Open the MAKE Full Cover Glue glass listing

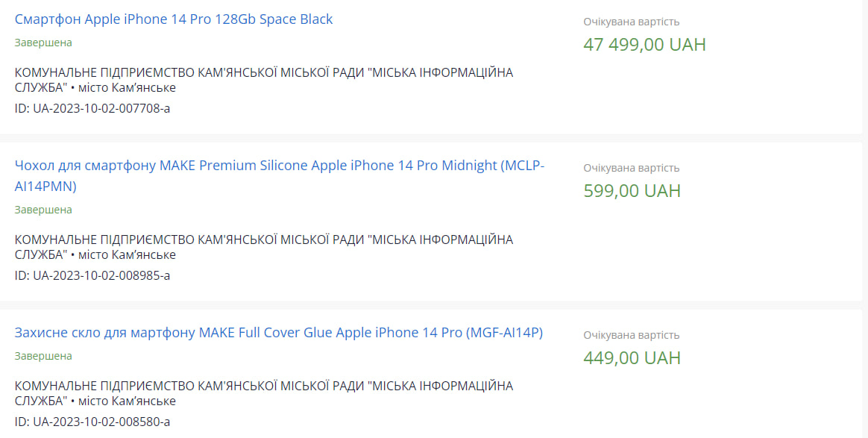278,333
